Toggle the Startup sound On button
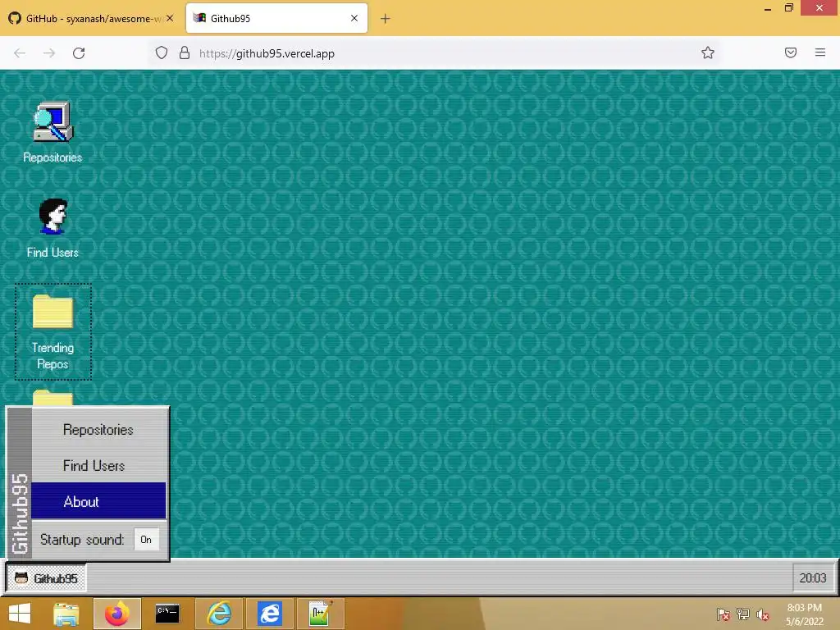Image resolution: width=840 pixels, height=630 pixels. pos(146,540)
